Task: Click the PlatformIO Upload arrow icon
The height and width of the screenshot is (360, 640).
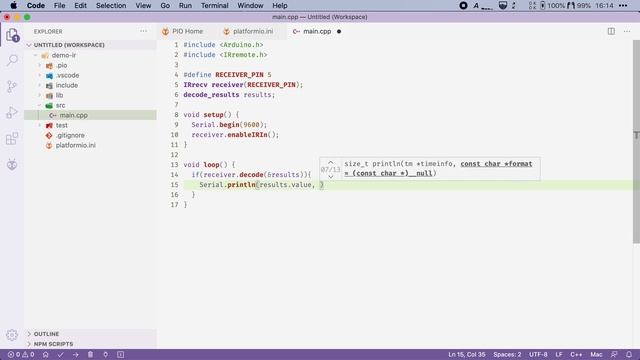Action: (x=76, y=355)
